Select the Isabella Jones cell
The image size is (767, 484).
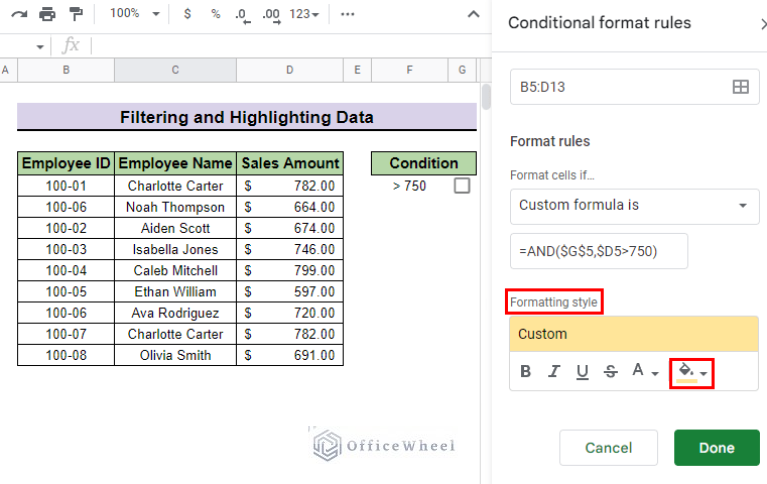175,249
